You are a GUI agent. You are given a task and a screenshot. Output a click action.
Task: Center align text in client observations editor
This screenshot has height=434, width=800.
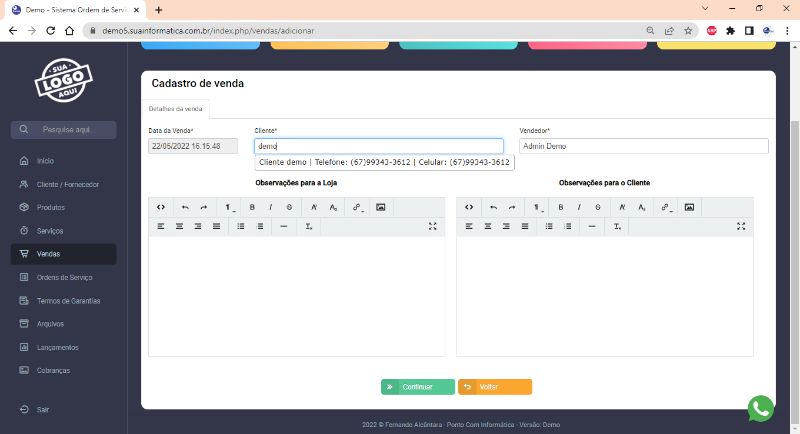(487, 227)
